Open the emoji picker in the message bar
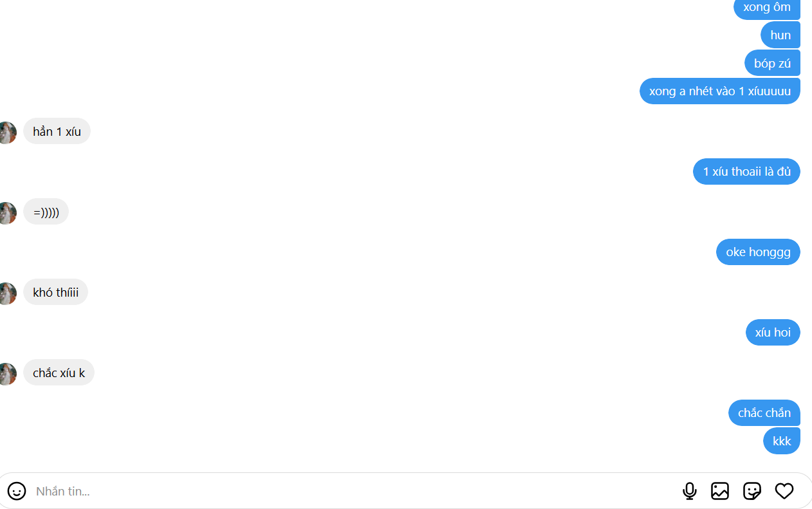The width and height of the screenshot is (812, 509). [16, 491]
